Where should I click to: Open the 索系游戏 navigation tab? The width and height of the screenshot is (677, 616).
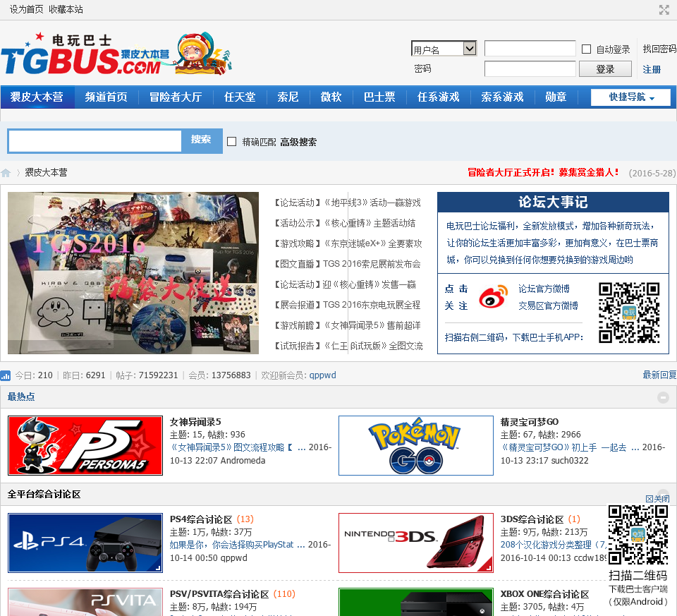click(x=502, y=97)
